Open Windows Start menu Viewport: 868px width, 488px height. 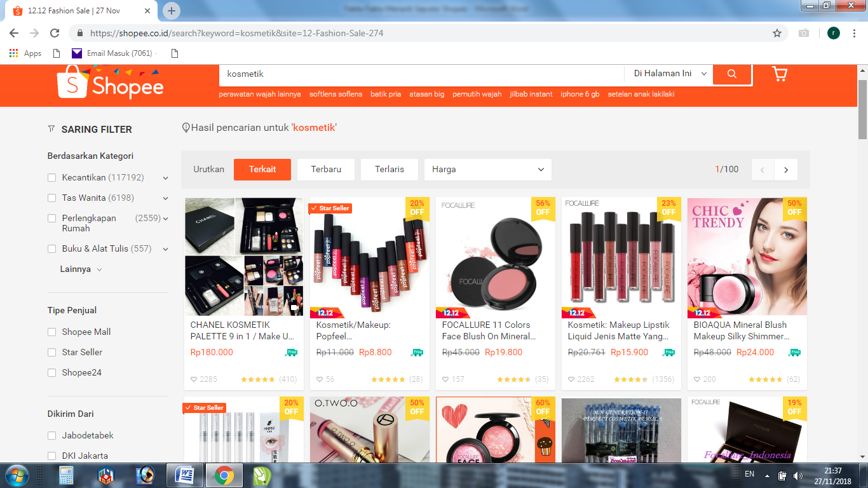pos(16,475)
